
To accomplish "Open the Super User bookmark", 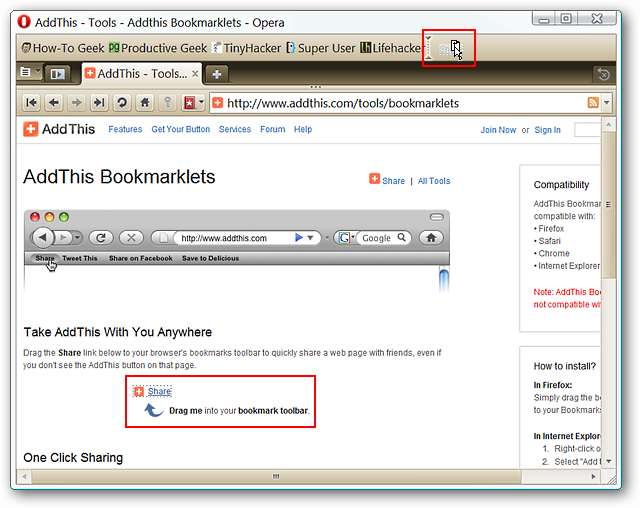I will 321,48.
